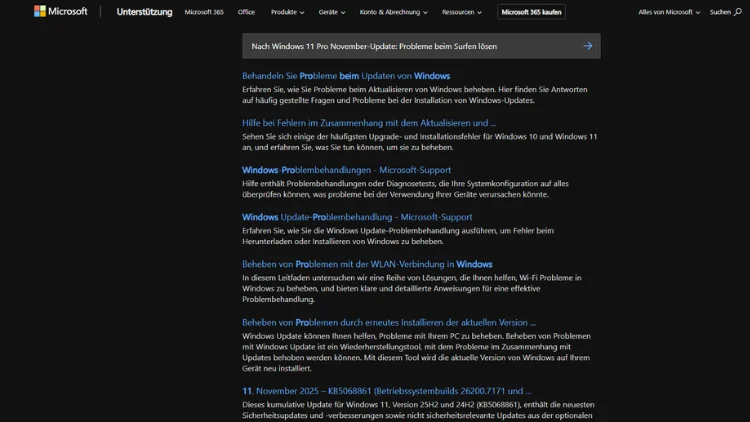
Task: Click text starting 'In diesem Leitfaden untersuchen wir'
Action: (x=412, y=289)
